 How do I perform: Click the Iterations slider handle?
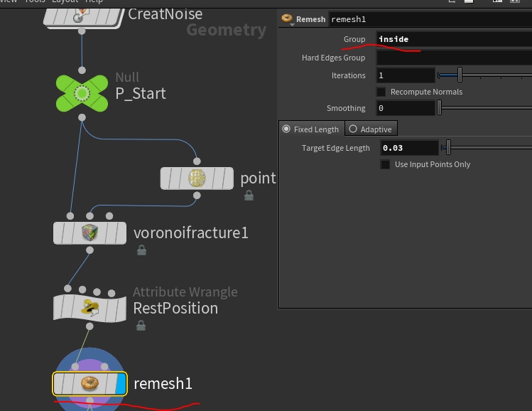tap(460, 75)
